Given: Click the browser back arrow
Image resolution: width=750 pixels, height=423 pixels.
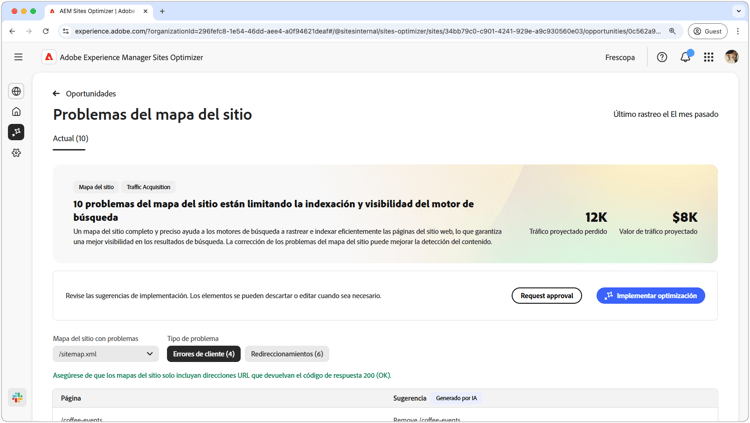Looking at the screenshot, I should click(12, 31).
